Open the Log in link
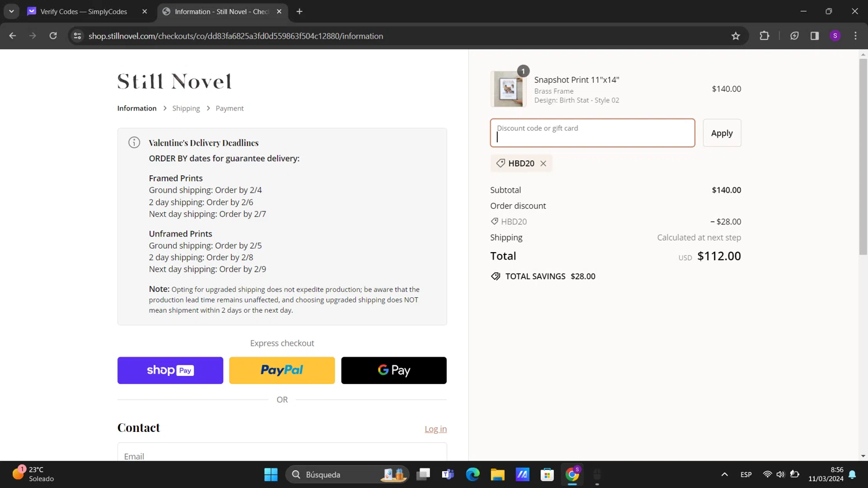 (436, 429)
